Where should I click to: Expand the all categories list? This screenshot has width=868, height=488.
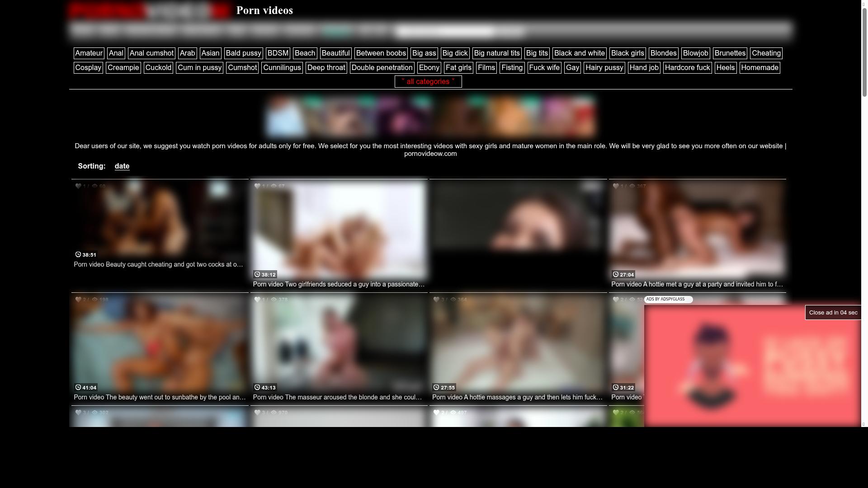coord(428,82)
